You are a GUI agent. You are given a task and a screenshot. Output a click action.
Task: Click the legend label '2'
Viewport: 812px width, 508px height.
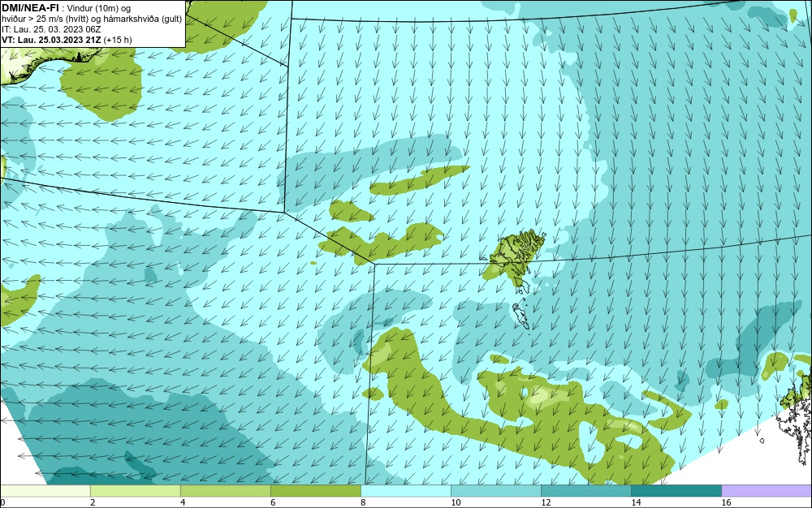click(x=93, y=502)
